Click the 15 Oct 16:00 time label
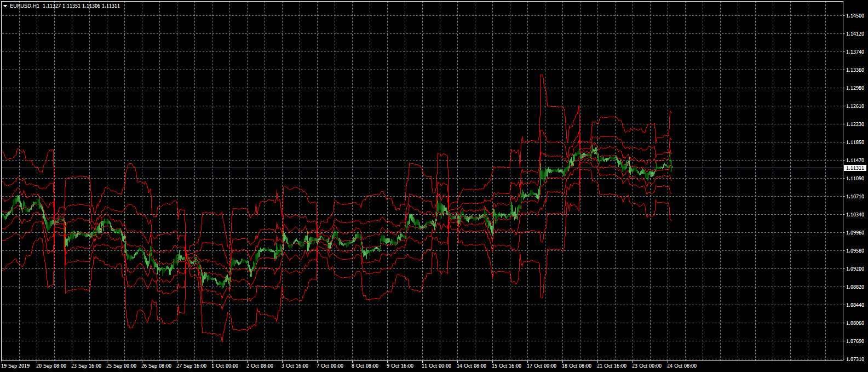 (x=507, y=366)
